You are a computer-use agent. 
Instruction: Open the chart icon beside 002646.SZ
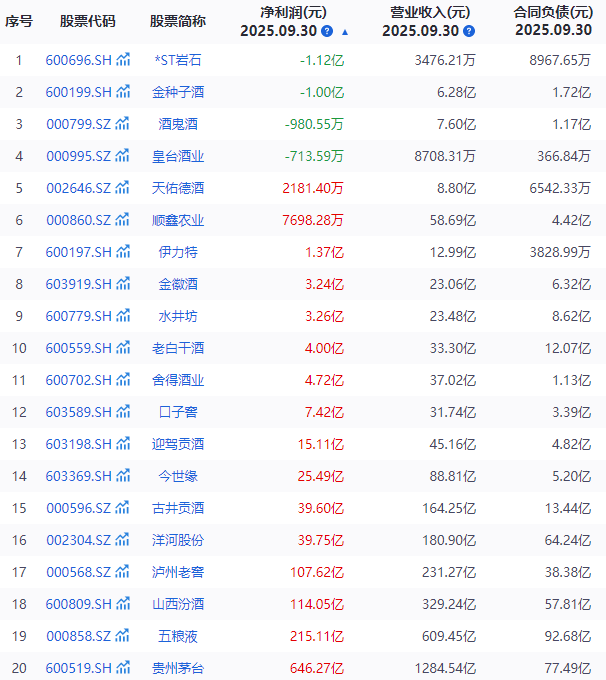(x=122, y=188)
